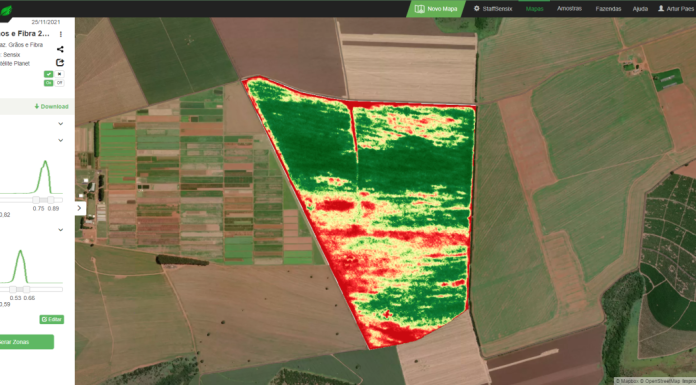
Task: Expand the second chevron above the first histogram
Action: 61,140
